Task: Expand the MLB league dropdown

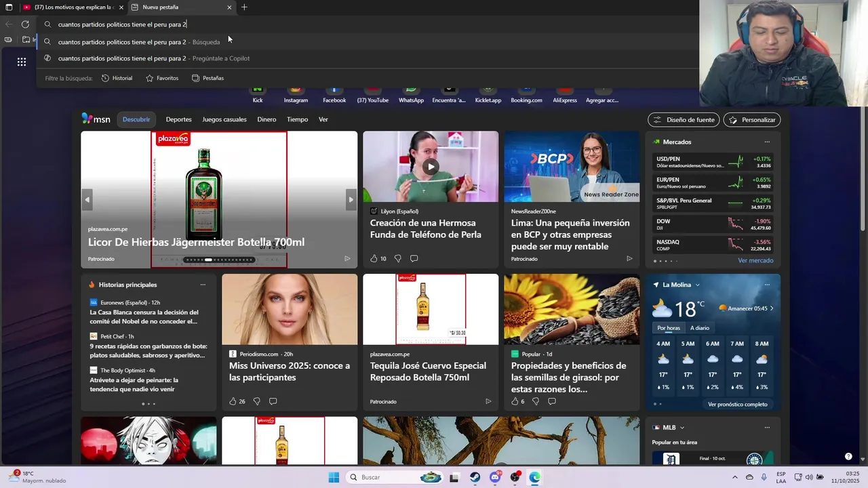Action: tap(682, 428)
